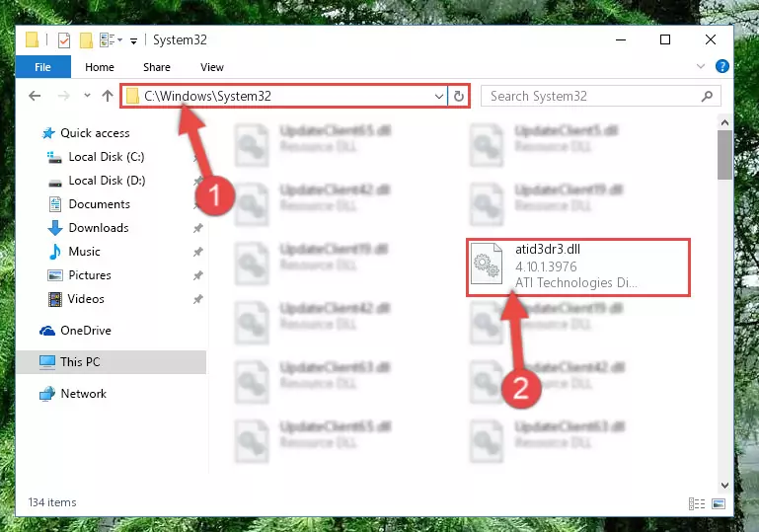This screenshot has height=532, width=759.
Task: Click the pin icon beside Downloads
Action: tap(197, 228)
